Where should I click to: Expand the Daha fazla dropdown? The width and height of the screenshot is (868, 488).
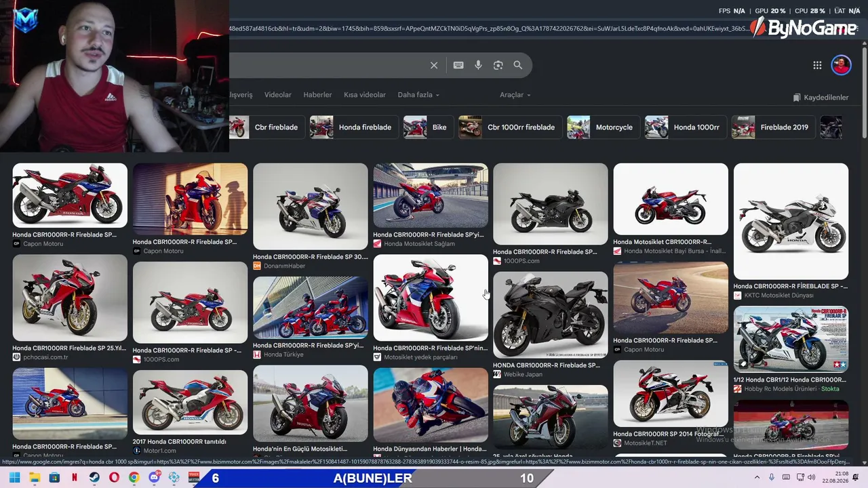418,95
